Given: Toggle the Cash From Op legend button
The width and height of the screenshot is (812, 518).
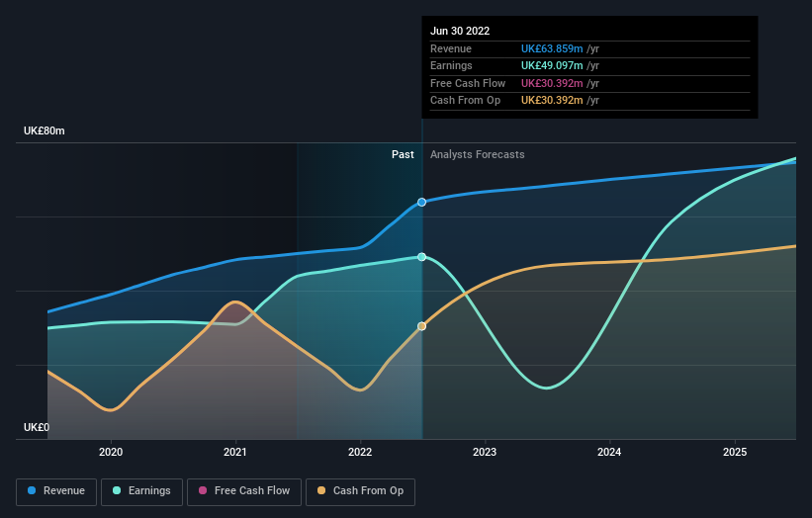Looking at the screenshot, I should 360,491.
